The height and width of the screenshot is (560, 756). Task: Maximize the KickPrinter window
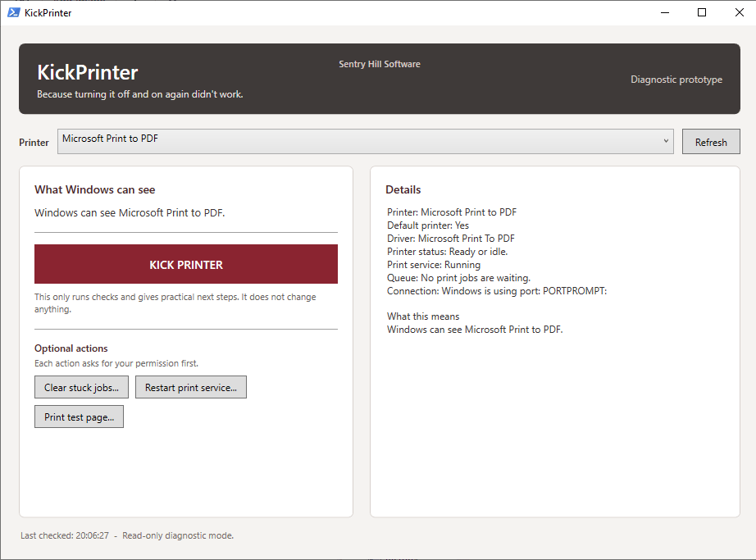(x=702, y=12)
